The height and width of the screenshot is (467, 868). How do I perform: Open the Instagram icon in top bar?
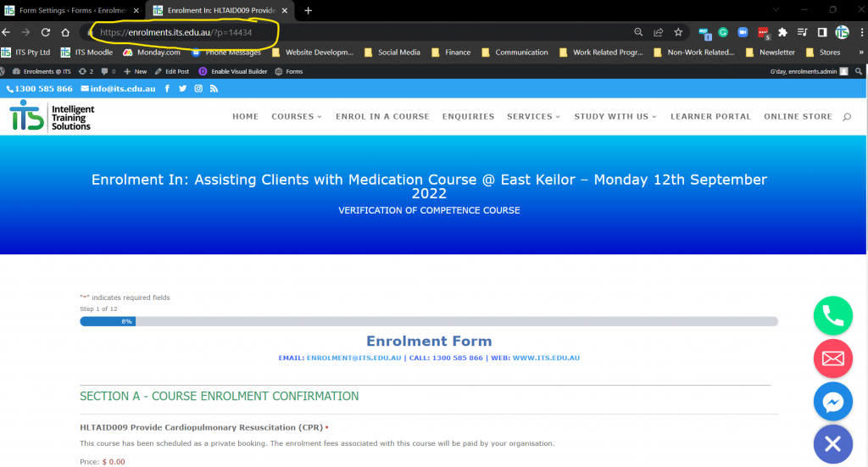[x=198, y=88]
